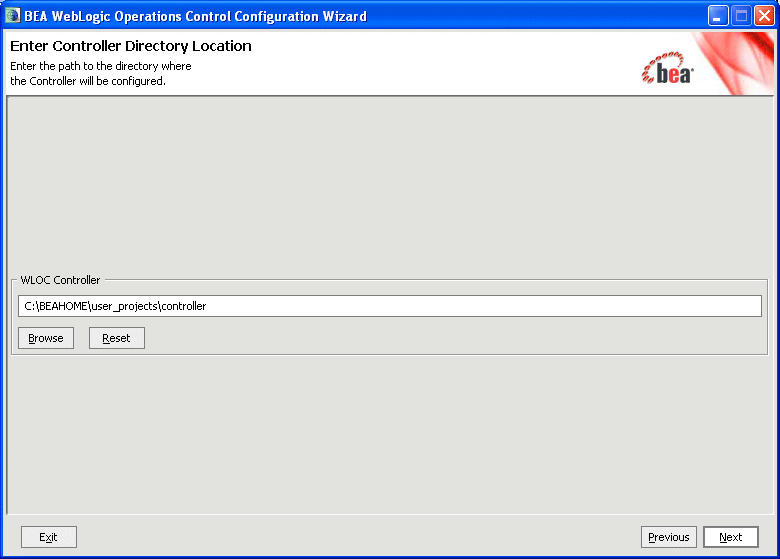
Task: Minimize the Configuration Wizard window
Action: click(717, 16)
